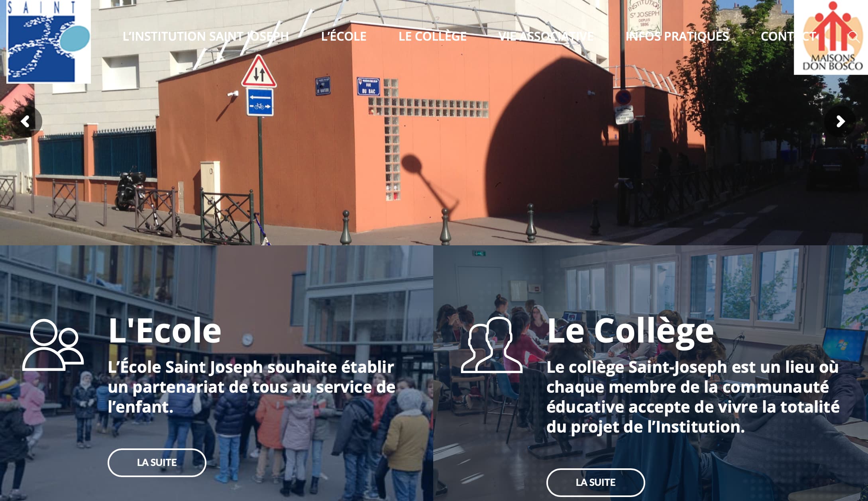Open the LE COLLÈGE navigation menu

(432, 36)
